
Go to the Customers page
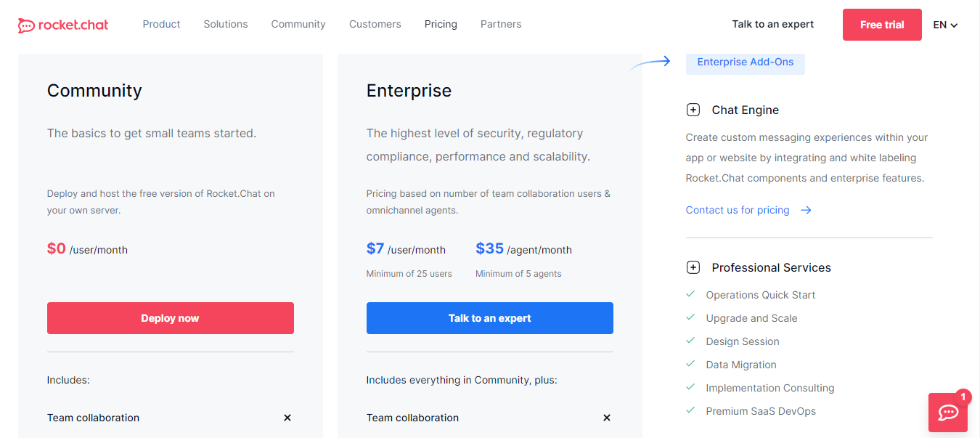375,24
